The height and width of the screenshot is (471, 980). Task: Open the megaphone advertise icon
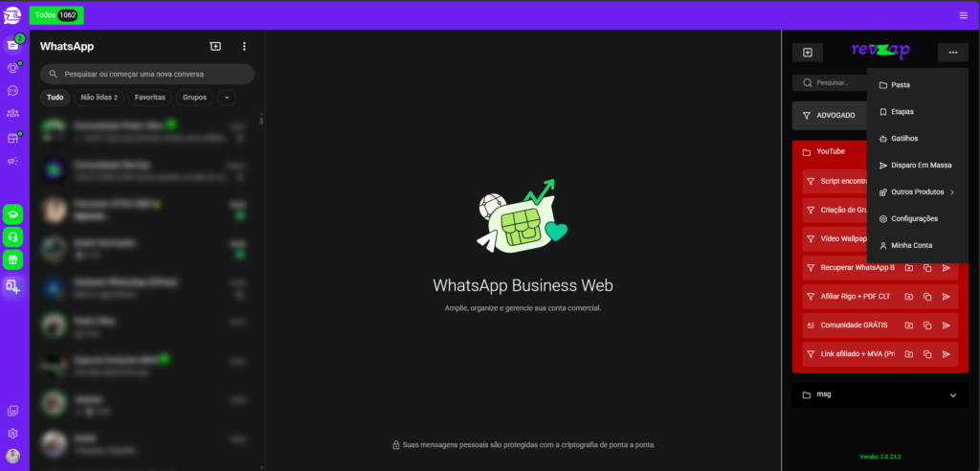coord(13,162)
